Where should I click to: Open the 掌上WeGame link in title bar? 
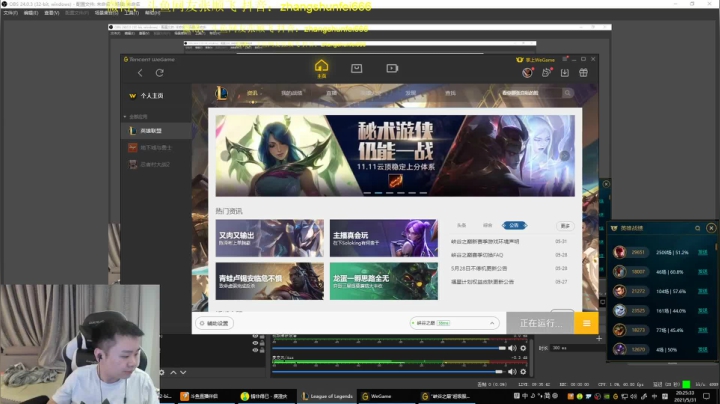535,60
